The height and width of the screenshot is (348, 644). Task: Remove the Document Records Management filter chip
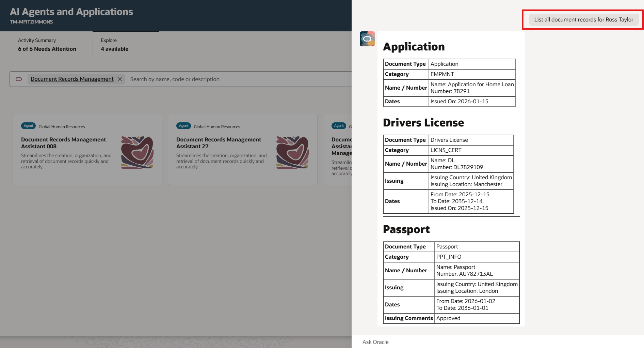120,79
